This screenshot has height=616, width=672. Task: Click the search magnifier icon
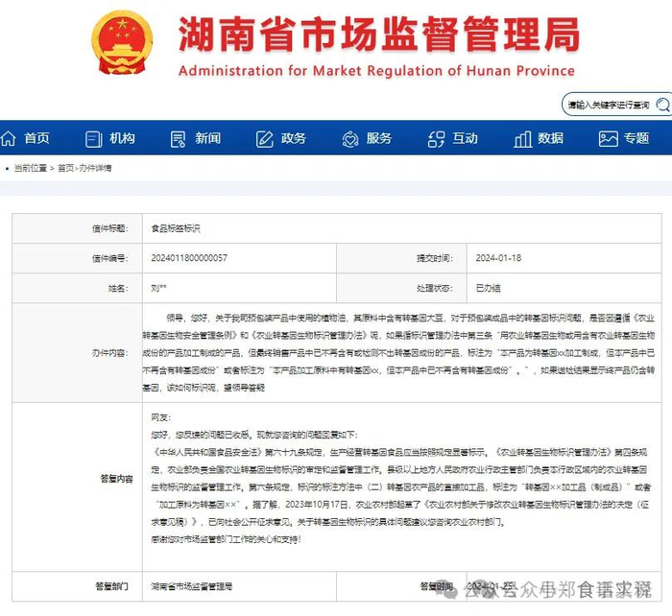[x=663, y=105]
